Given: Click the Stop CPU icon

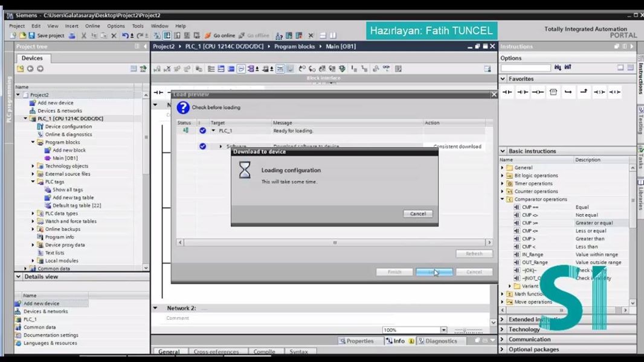Looking at the screenshot, I should 299,36.
